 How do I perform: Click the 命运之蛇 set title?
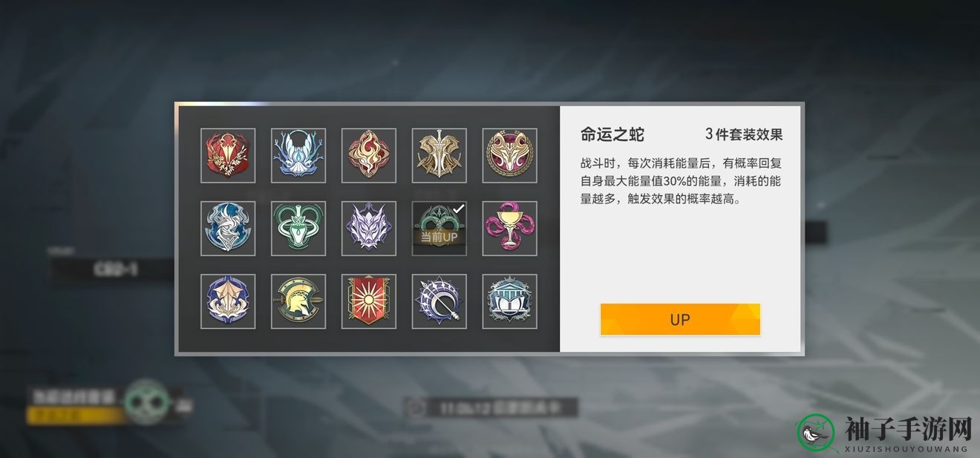coord(612,134)
